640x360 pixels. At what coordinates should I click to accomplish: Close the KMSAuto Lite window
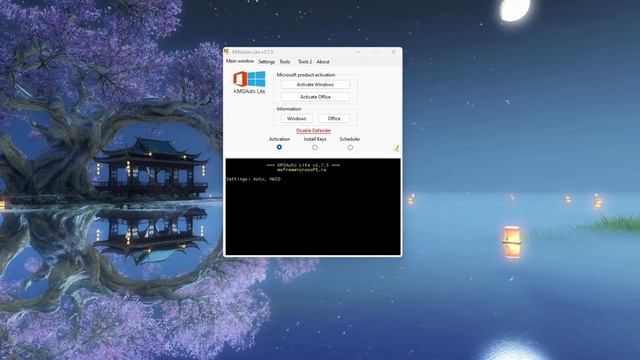point(393,52)
